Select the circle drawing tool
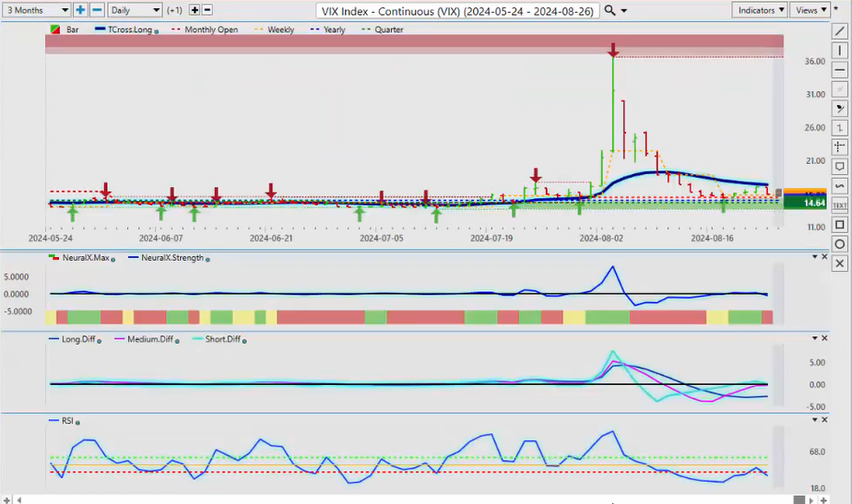 pyautogui.click(x=839, y=244)
